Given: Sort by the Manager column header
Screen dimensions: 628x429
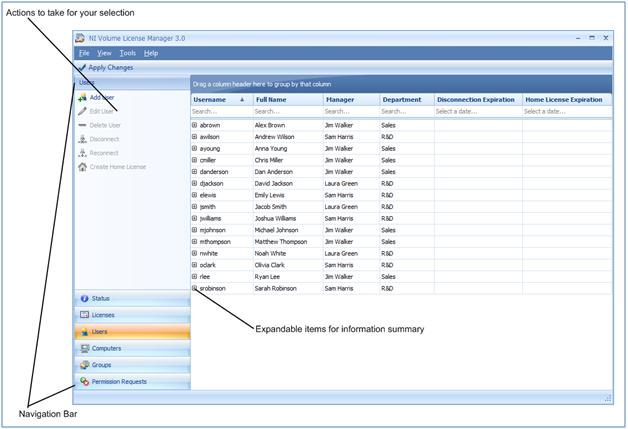Looking at the screenshot, I should [351, 99].
